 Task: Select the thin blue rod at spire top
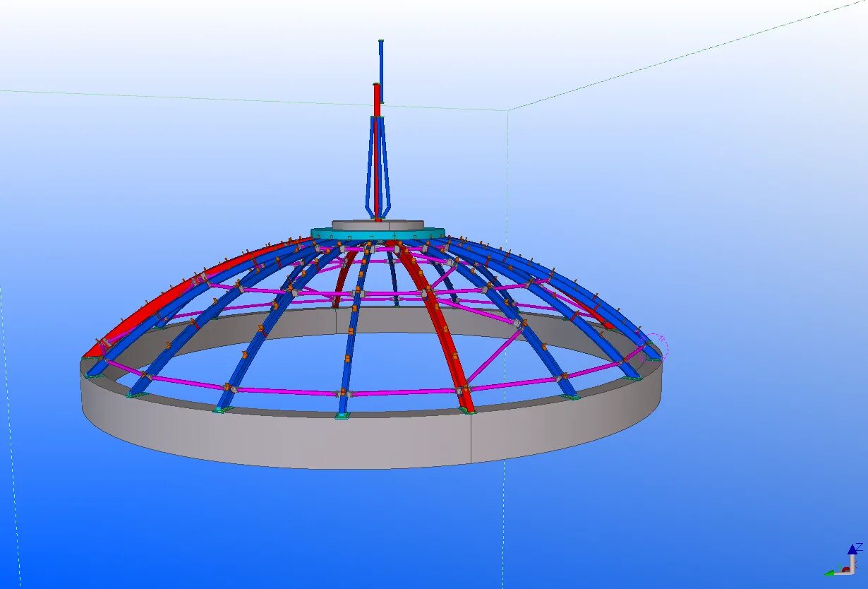pos(381,71)
